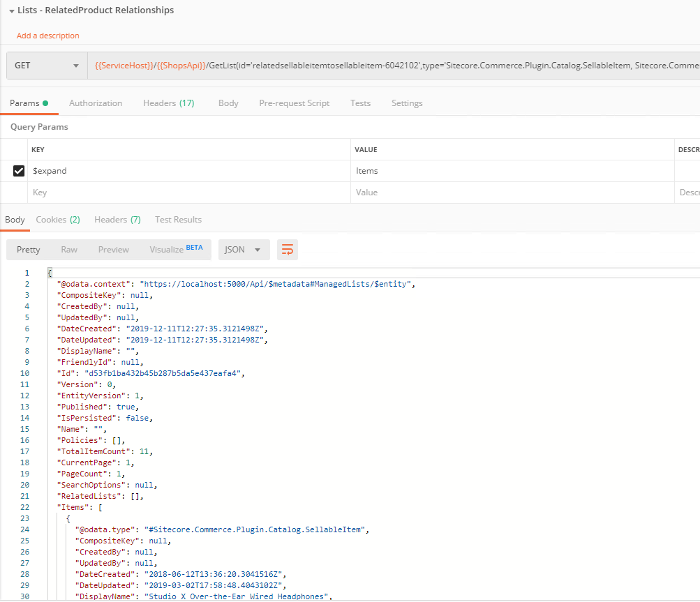
Task: Click the KEY column header
Action: click(38, 150)
